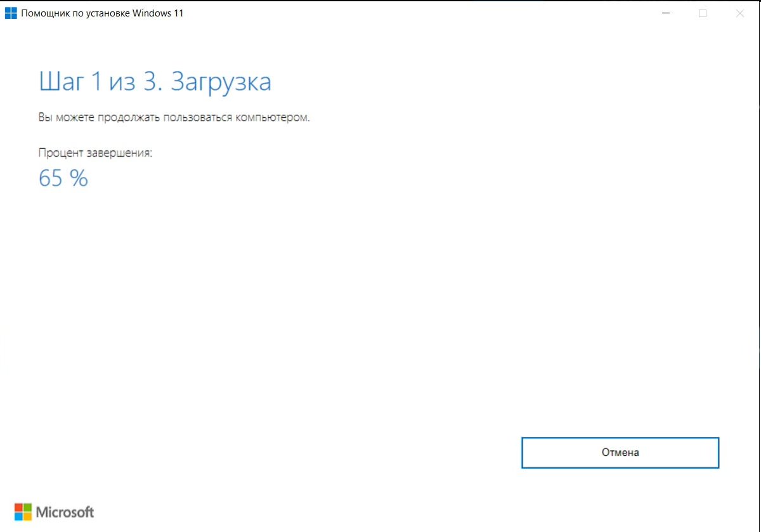Select the four-color Microsoft squares icon

coord(23,511)
